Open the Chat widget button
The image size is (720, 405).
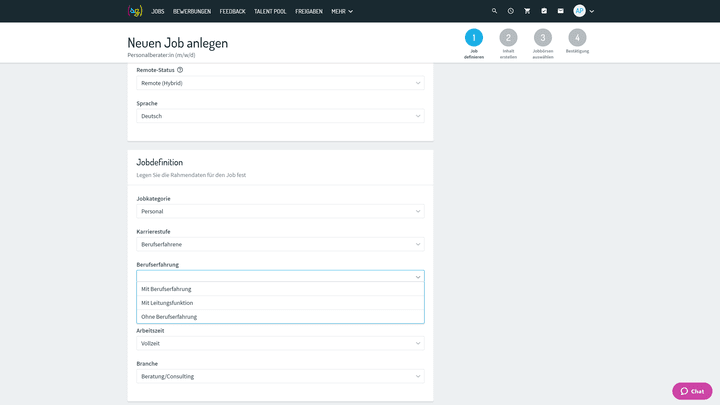tap(692, 391)
